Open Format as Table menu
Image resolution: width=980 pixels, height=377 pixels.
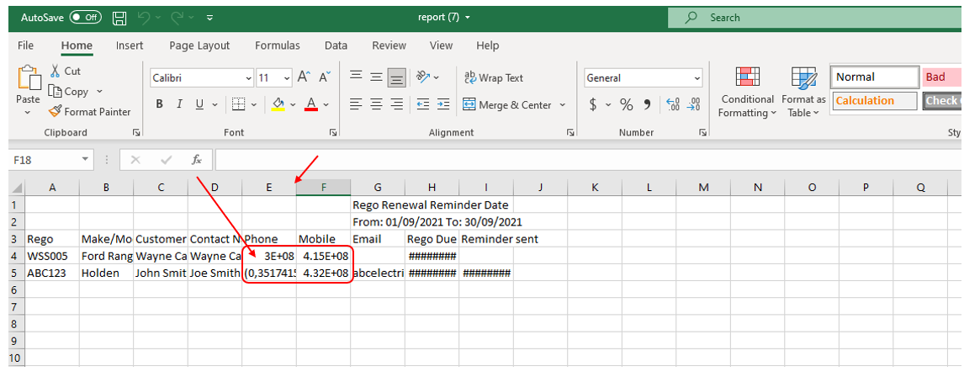click(x=803, y=92)
